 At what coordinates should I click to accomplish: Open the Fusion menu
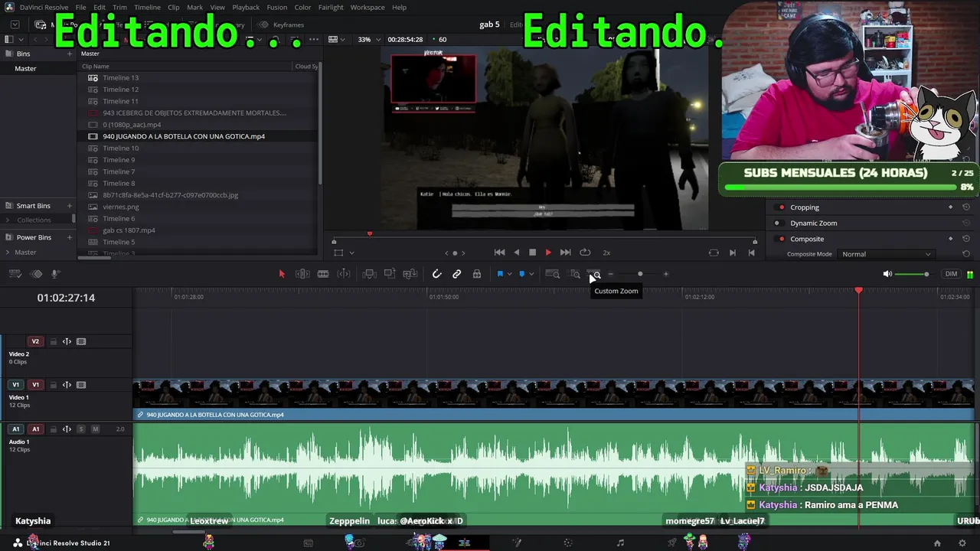[277, 8]
